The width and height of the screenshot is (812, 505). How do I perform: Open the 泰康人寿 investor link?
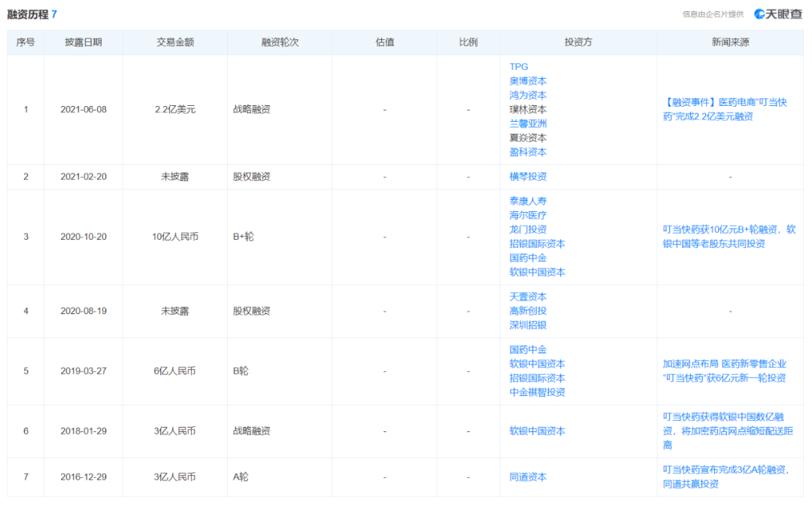click(x=528, y=201)
